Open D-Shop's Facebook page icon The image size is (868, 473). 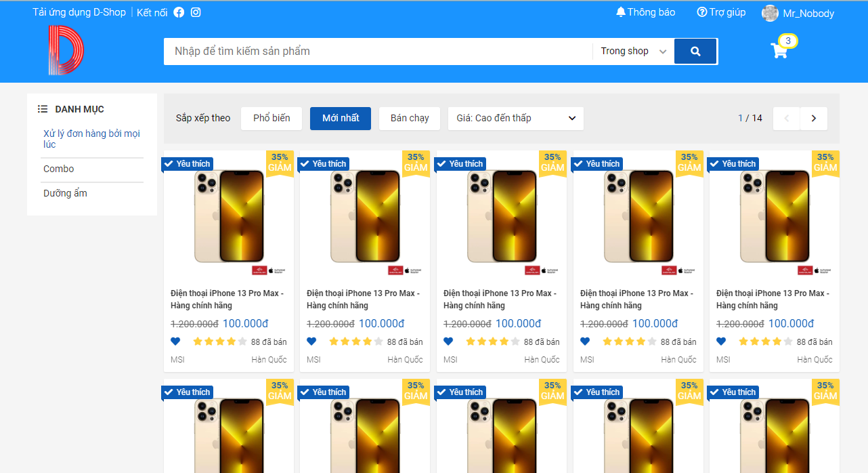click(178, 12)
